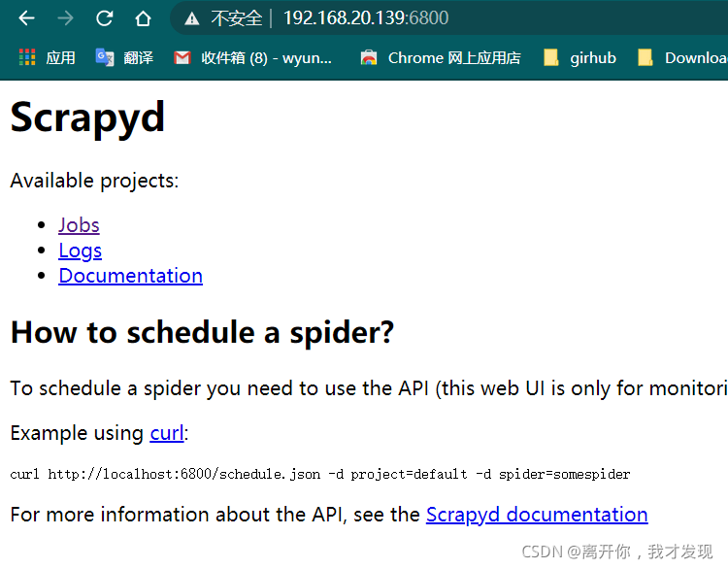Click the curl schedule.json example command
This screenshot has height=569, width=728.
click(x=320, y=474)
